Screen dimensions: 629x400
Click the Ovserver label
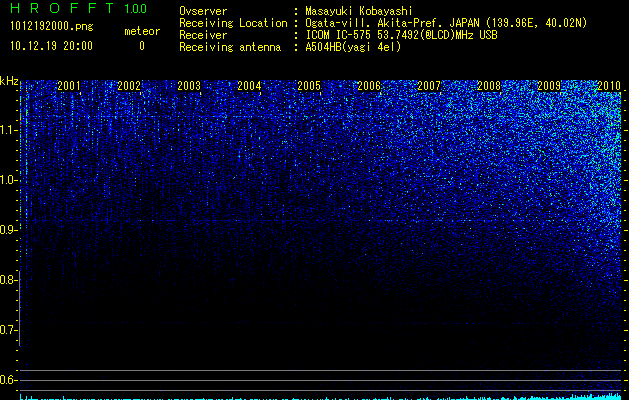coord(203,11)
